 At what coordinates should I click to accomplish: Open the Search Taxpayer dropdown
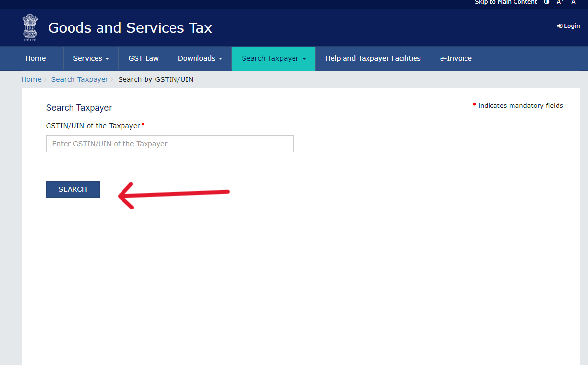click(273, 58)
